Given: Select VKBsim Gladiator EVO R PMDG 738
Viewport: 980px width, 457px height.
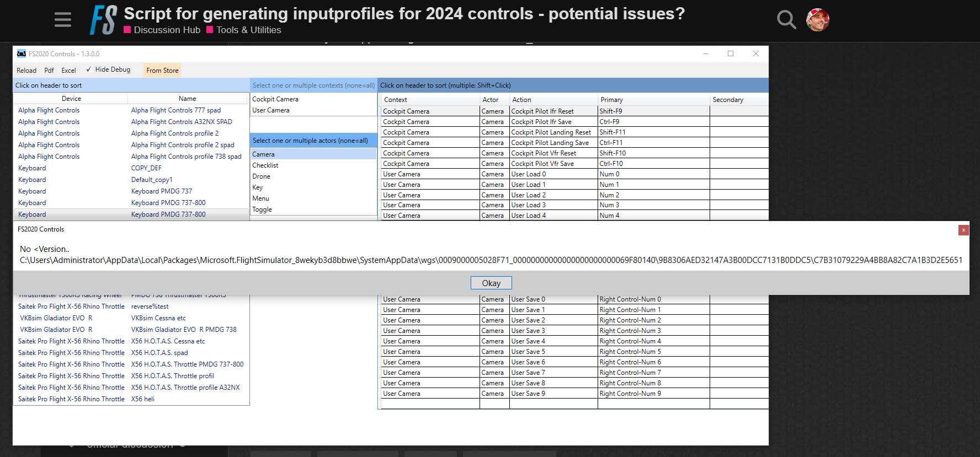Looking at the screenshot, I should pyautogui.click(x=184, y=330).
